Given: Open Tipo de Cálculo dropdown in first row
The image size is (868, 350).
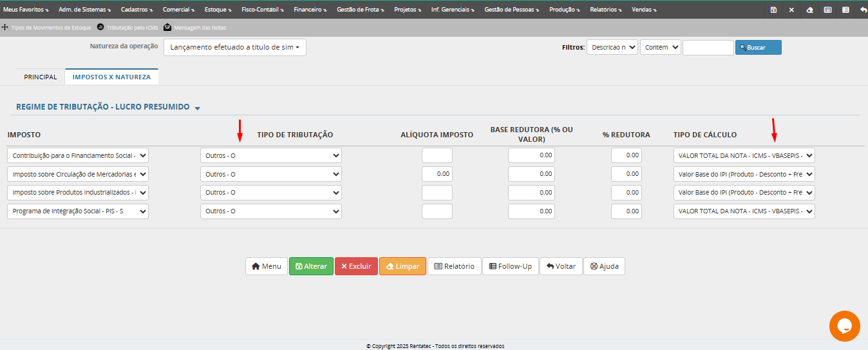Looking at the screenshot, I should [744, 155].
